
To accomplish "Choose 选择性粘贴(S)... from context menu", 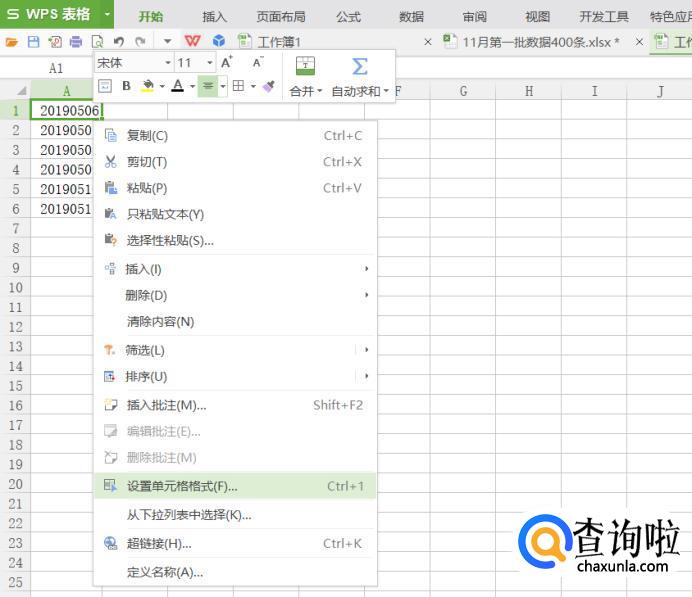I will [x=235, y=240].
